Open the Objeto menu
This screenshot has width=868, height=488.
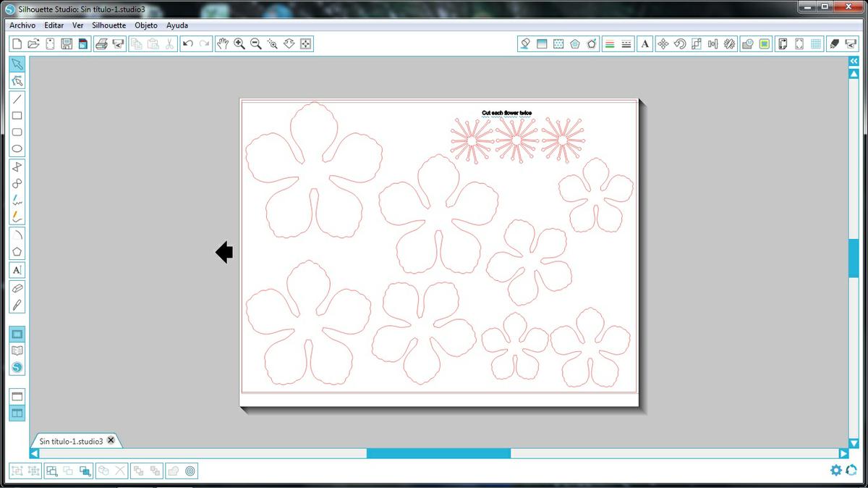click(145, 25)
